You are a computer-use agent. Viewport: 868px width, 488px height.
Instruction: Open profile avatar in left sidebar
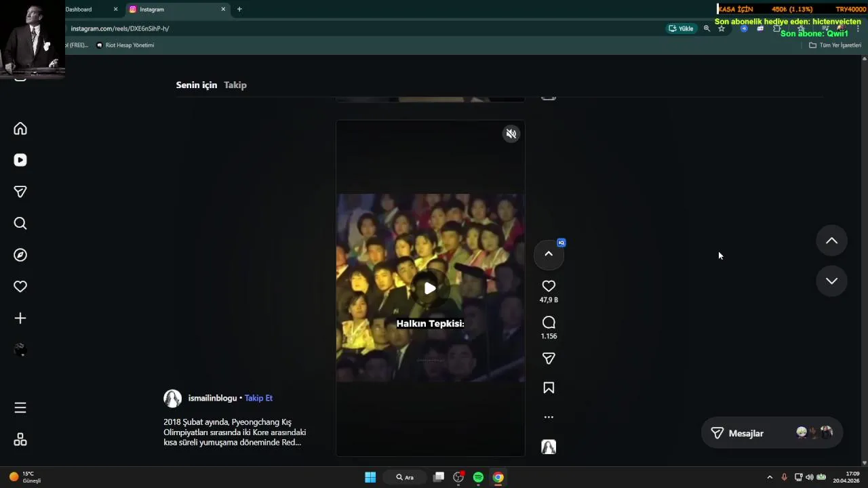pyautogui.click(x=20, y=350)
